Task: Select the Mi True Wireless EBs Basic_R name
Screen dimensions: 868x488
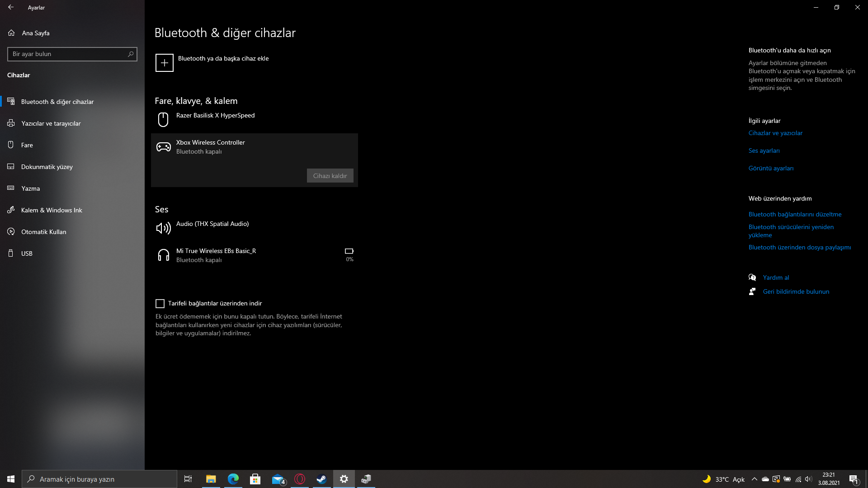Action: coord(216,251)
